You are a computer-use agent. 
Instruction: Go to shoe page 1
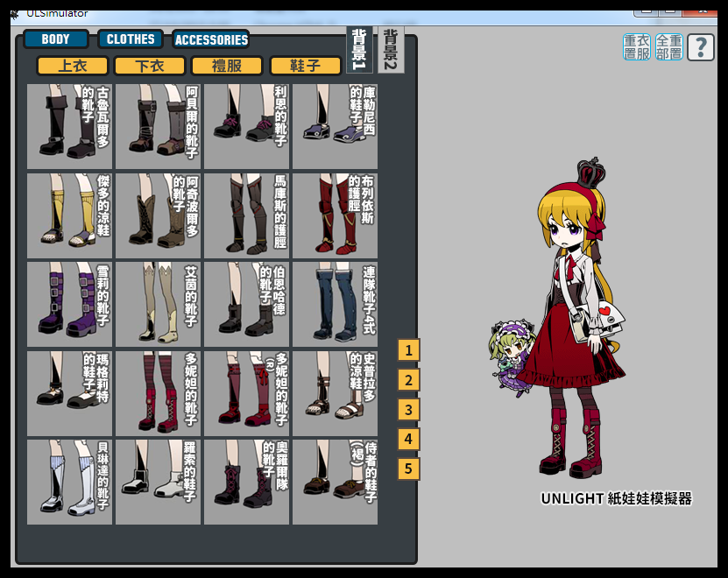point(408,350)
